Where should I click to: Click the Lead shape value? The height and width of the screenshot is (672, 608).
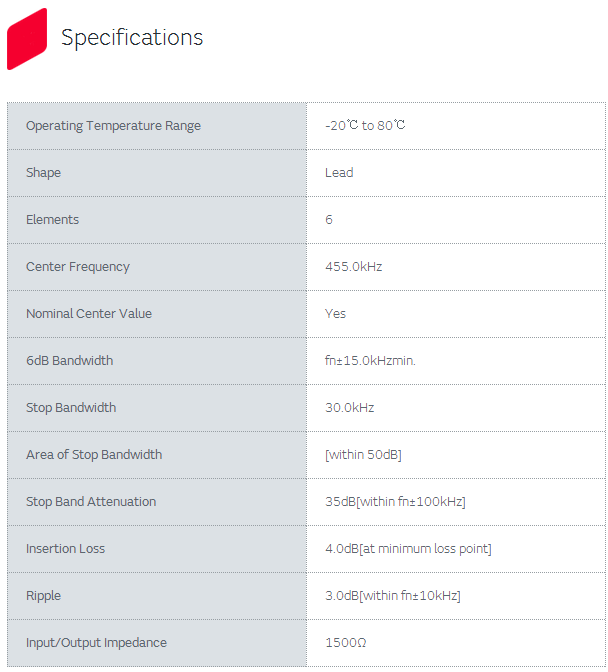(x=339, y=173)
